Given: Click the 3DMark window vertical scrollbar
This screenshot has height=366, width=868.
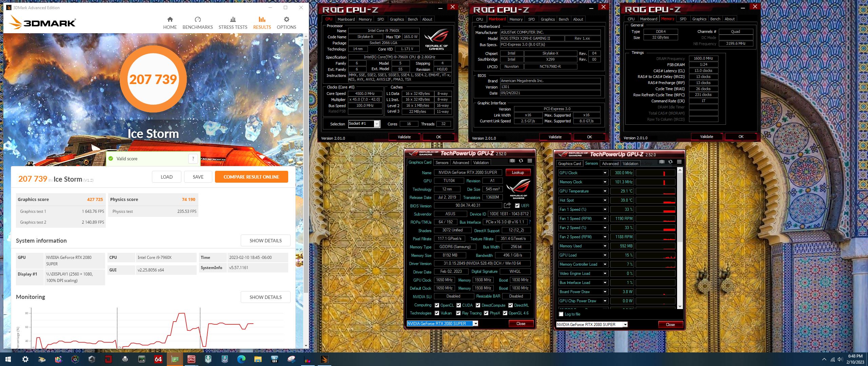Looking at the screenshot, I should pos(306,166).
